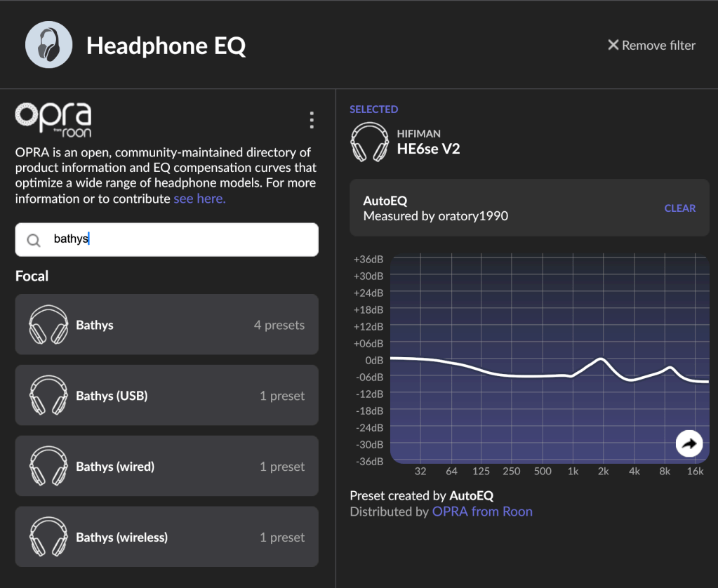The width and height of the screenshot is (718, 588).
Task: Click the EQ curve peak at 2k
Action: pos(601,359)
